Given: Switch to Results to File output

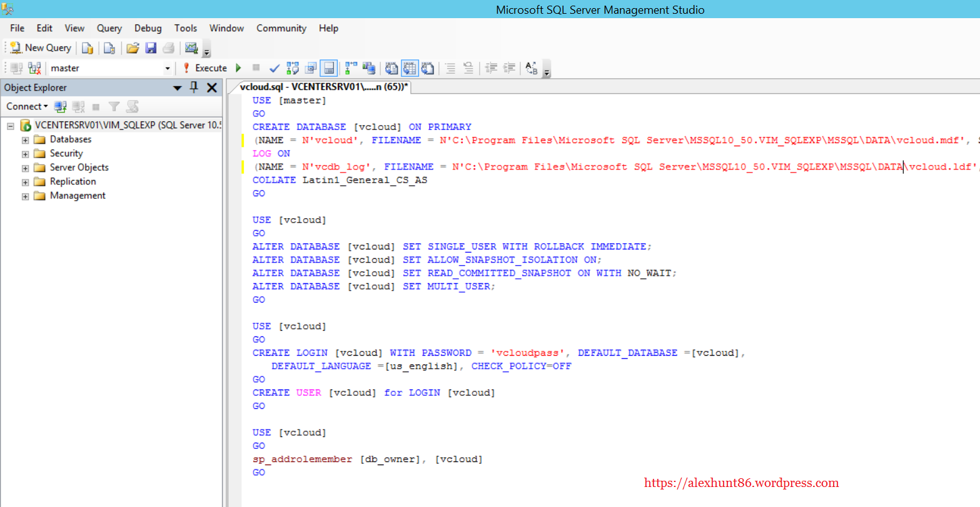Looking at the screenshot, I should coord(428,68).
